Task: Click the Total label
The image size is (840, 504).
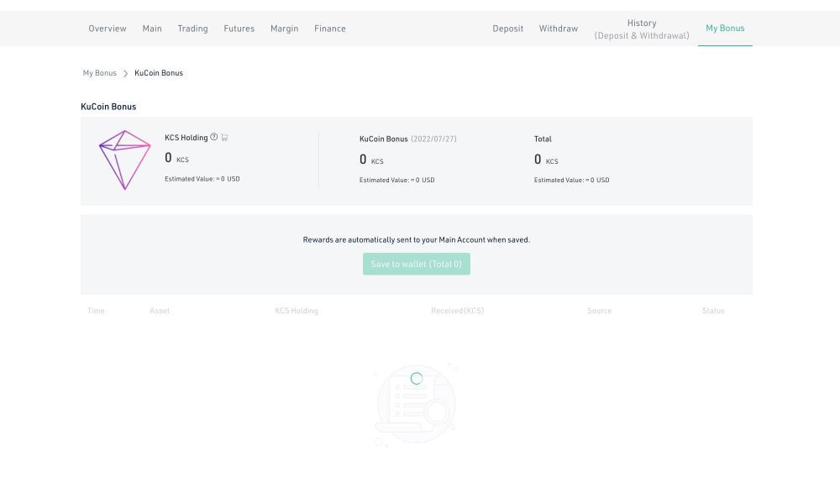Action: pos(543,139)
